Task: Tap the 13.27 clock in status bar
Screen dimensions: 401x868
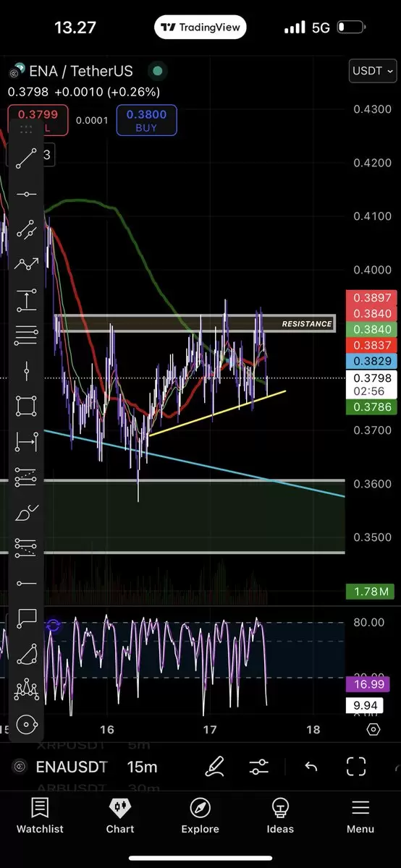Action: [75, 27]
